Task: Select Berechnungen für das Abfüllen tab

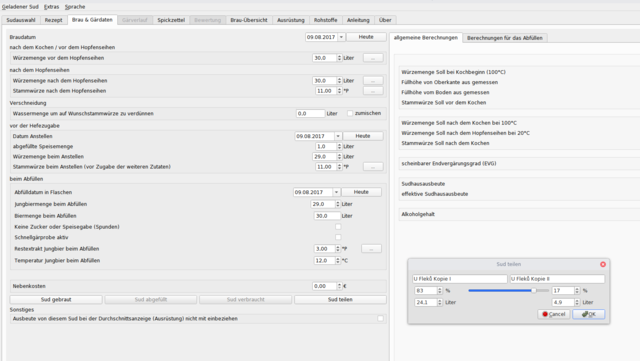Action: [x=504, y=38]
